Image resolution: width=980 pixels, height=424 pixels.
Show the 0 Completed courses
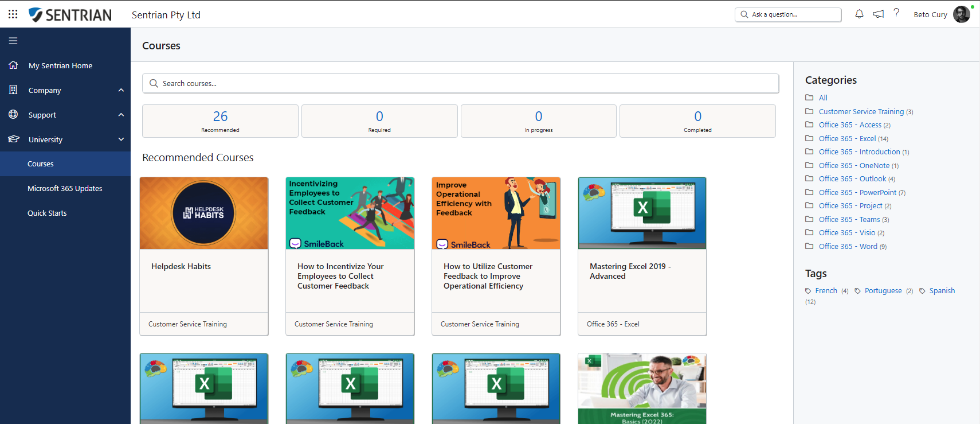tap(697, 121)
